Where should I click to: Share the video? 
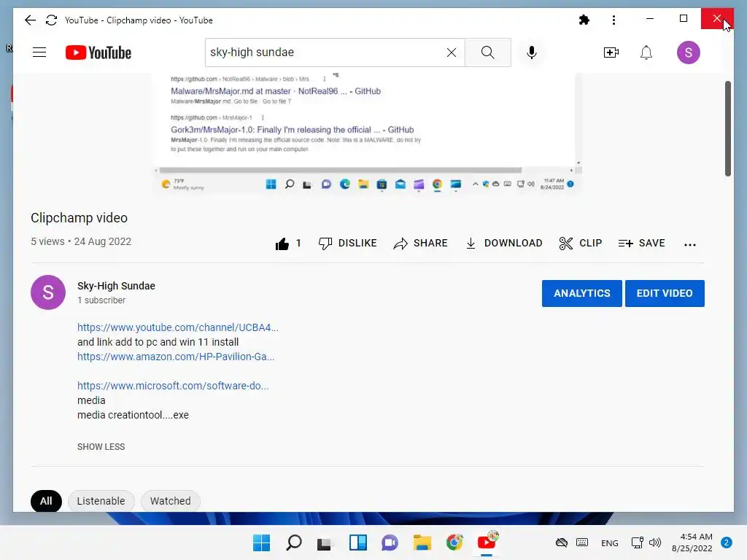(421, 244)
